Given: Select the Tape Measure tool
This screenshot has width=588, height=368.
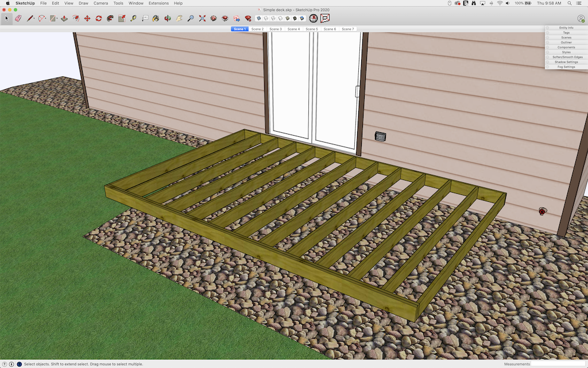Looking at the screenshot, I should [133, 18].
